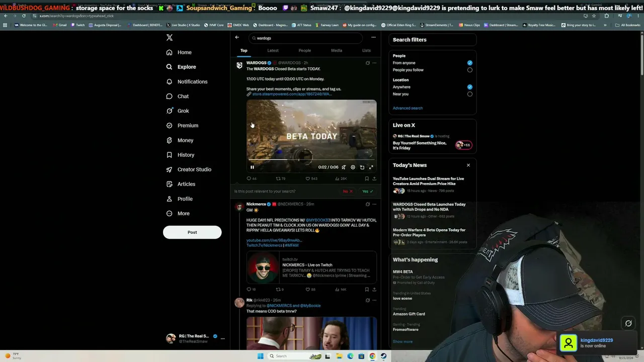The height and width of the screenshot is (362, 644).
Task: Open YouTube Launches Dual Stream news story
Action: coord(432,185)
